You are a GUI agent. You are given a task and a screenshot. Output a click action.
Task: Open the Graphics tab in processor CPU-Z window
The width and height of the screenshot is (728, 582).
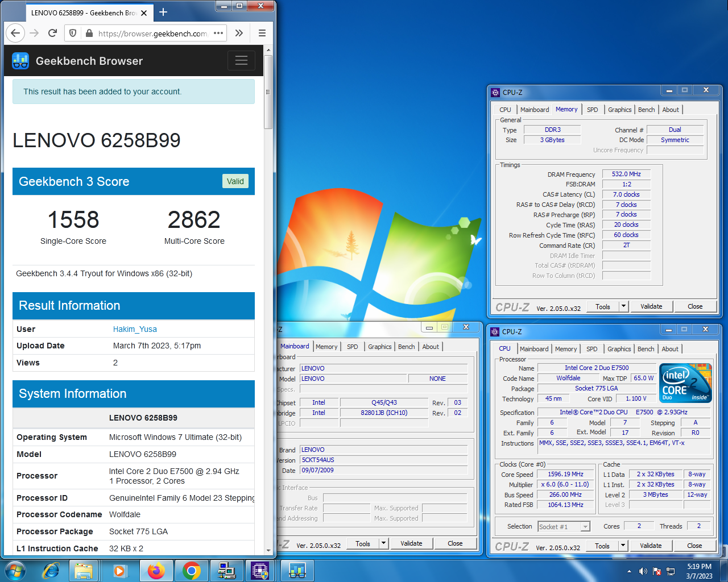(x=619, y=349)
